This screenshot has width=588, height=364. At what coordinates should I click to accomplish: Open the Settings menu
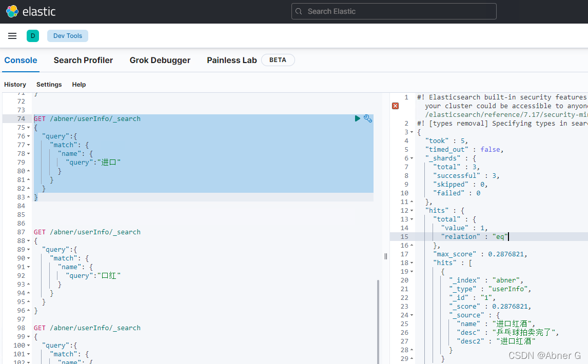pos(49,85)
